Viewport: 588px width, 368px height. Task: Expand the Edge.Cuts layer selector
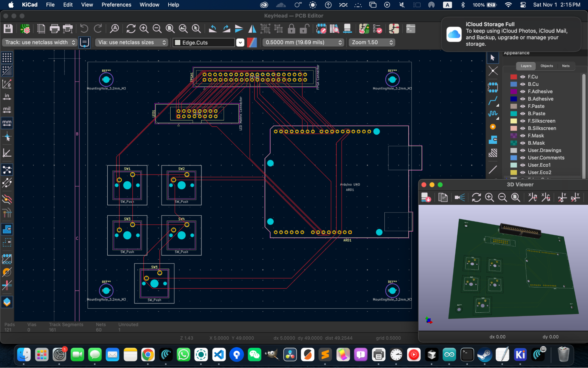coord(240,43)
